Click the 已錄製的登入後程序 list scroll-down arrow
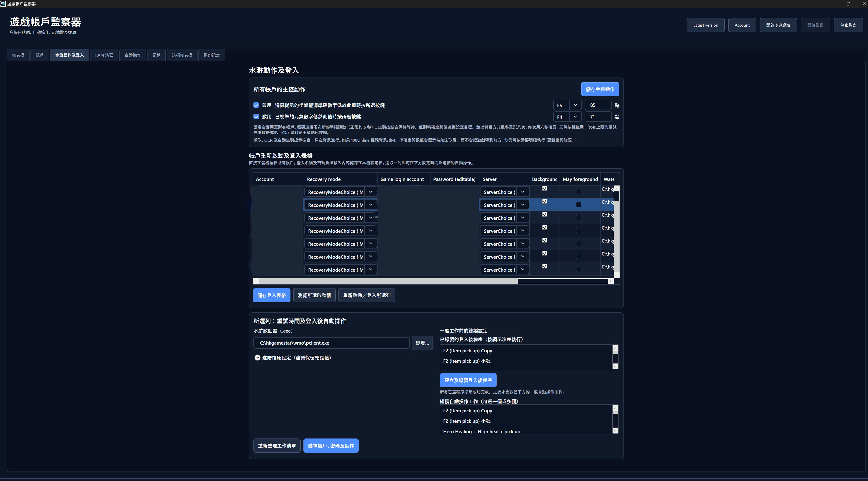This screenshot has width=868, height=481. (615, 366)
